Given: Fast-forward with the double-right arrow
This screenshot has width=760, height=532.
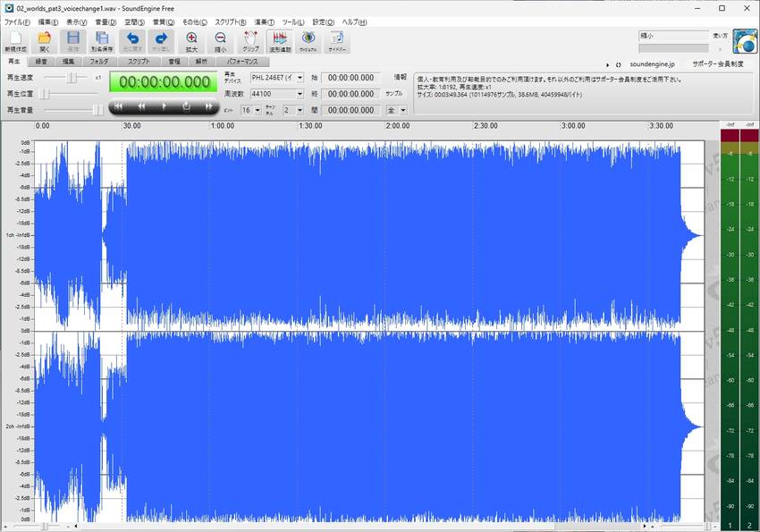Looking at the screenshot, I should pos(209,106).
